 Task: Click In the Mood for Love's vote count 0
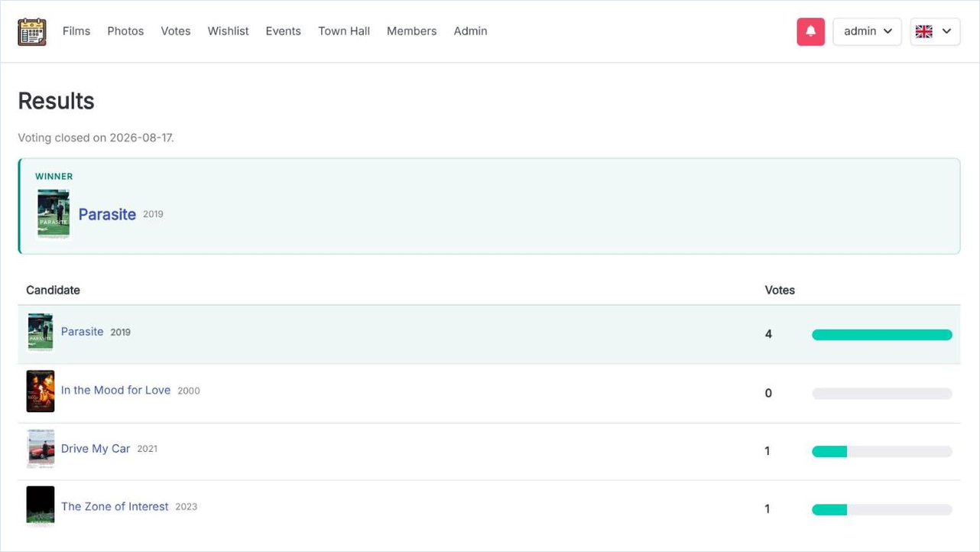[768, 393]
